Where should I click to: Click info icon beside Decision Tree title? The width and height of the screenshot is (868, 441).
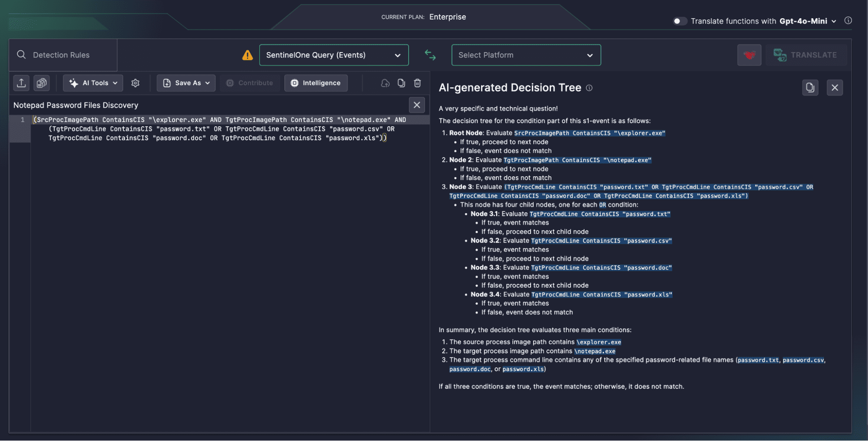(x=589, y=88)
